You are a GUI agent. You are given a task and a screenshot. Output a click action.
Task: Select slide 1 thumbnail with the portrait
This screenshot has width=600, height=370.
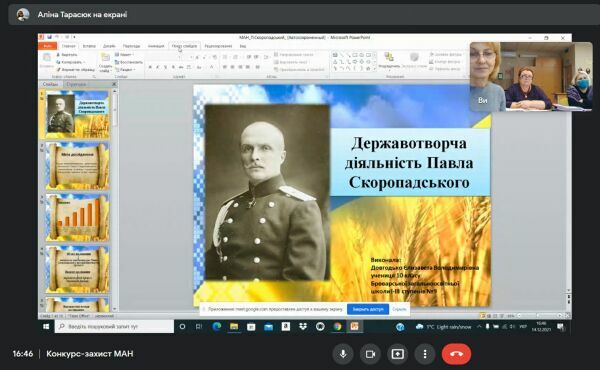pyautogui.click(x=77, y=114)
